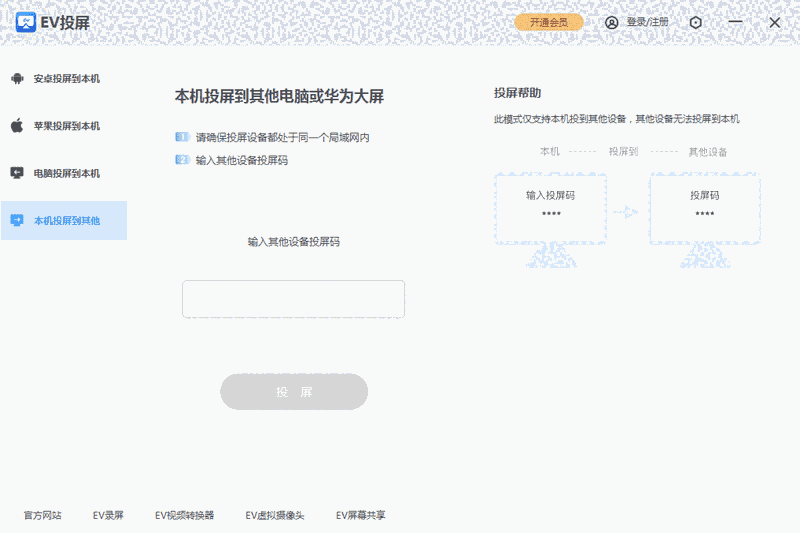This screenshot has height=533, width=800.
Task: Open the EV视频转换器 link
Action: pos(185,515)
